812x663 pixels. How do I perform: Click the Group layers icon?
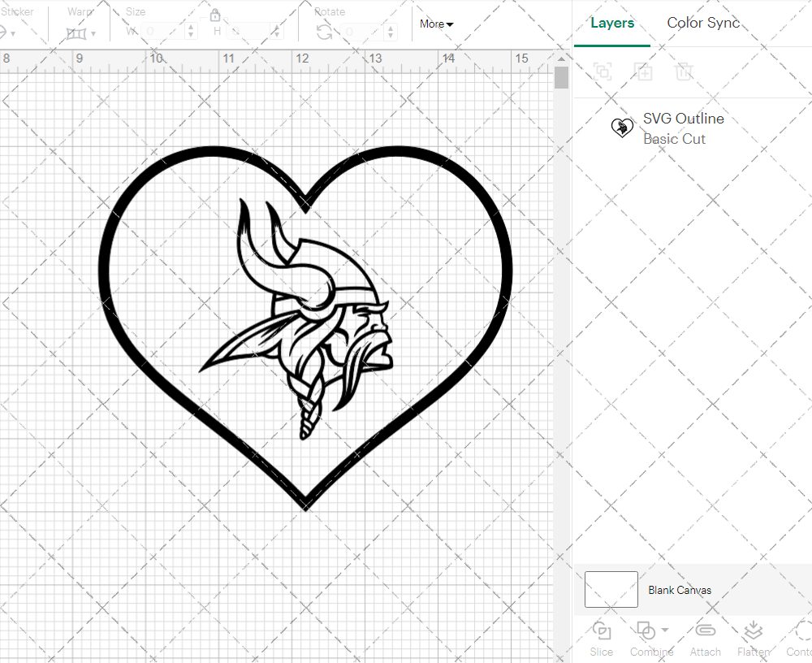(x=603, y=71)
